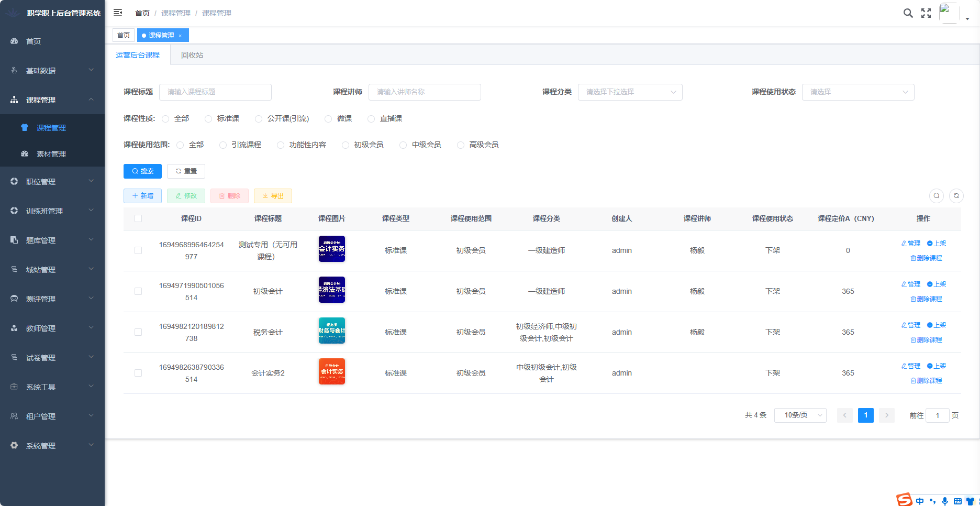Switch to the 回收站 tab
Viewport: 980px width, 506px height.
pyautogui.click(x=192, y=55)
